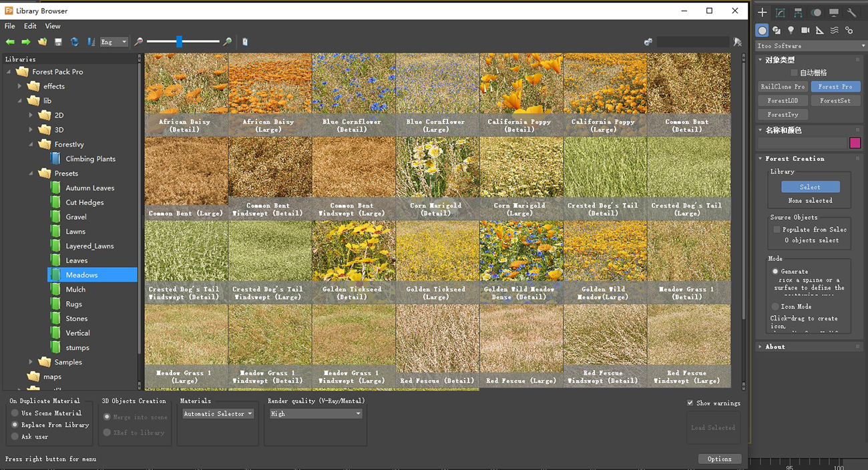Toggle the Show warnings checkbox
Screen dimensions: 868x470
click(690, 403)
